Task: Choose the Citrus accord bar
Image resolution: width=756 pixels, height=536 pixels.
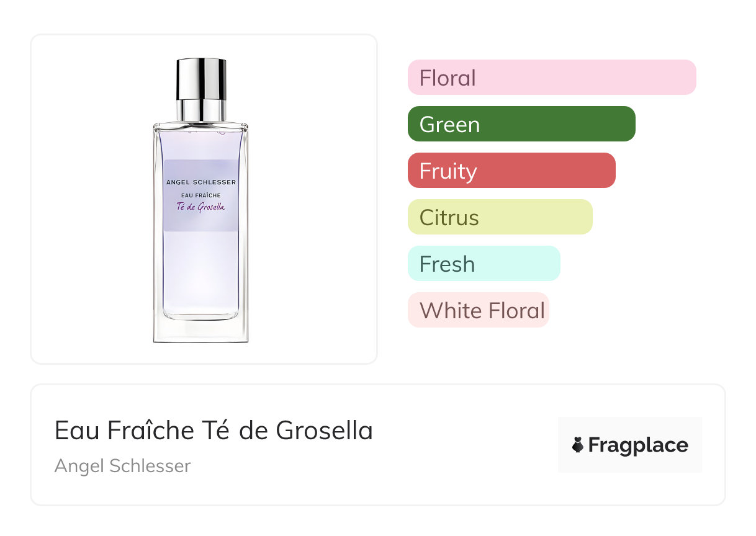Action: click(x=500, y=217)
